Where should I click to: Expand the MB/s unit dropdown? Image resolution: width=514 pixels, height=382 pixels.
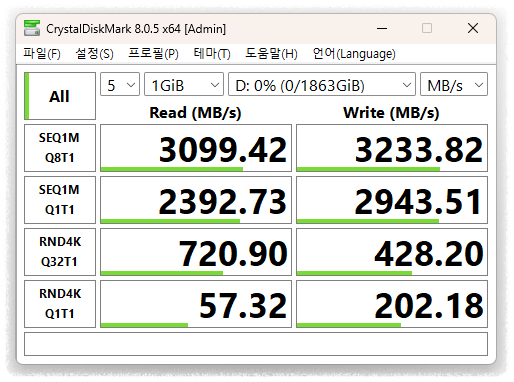[x=454, y=84]
